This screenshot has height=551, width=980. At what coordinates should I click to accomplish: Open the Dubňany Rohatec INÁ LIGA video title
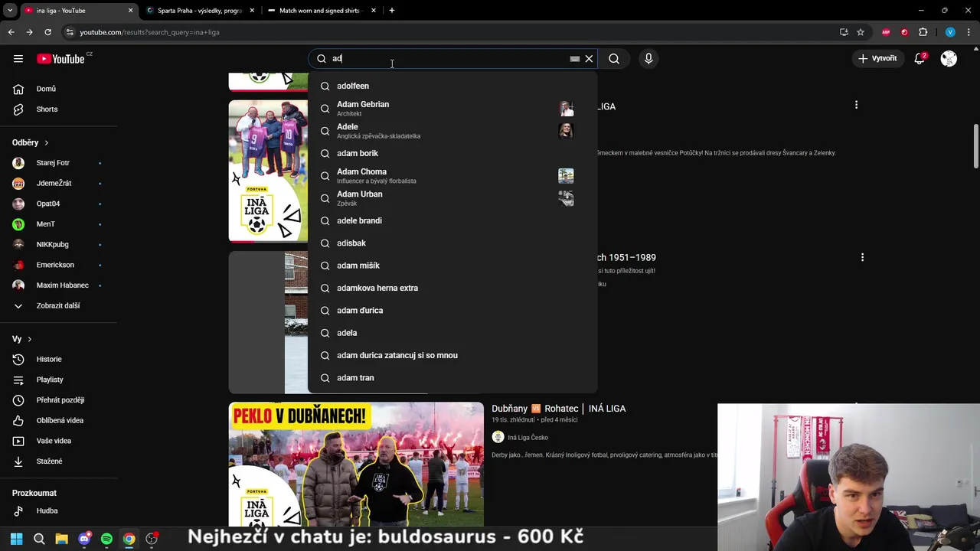coord(558,409)
